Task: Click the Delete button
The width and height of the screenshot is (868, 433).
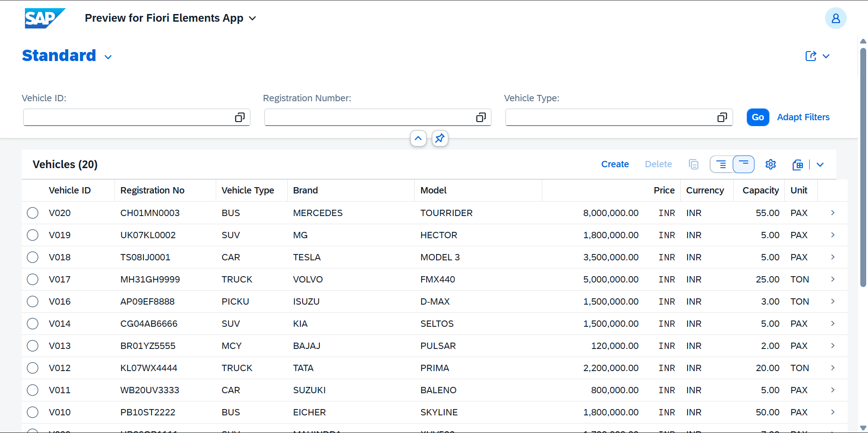Action: click(x=658, y=165)
